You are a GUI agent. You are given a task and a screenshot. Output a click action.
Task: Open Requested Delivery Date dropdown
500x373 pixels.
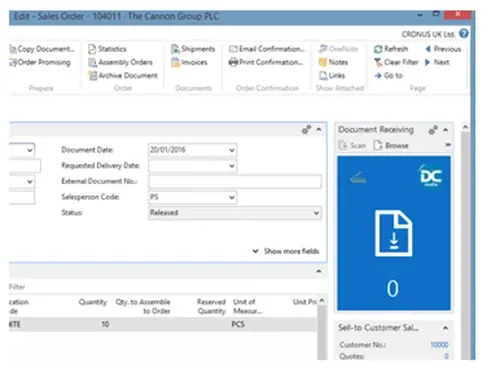[x=232, y=166]
